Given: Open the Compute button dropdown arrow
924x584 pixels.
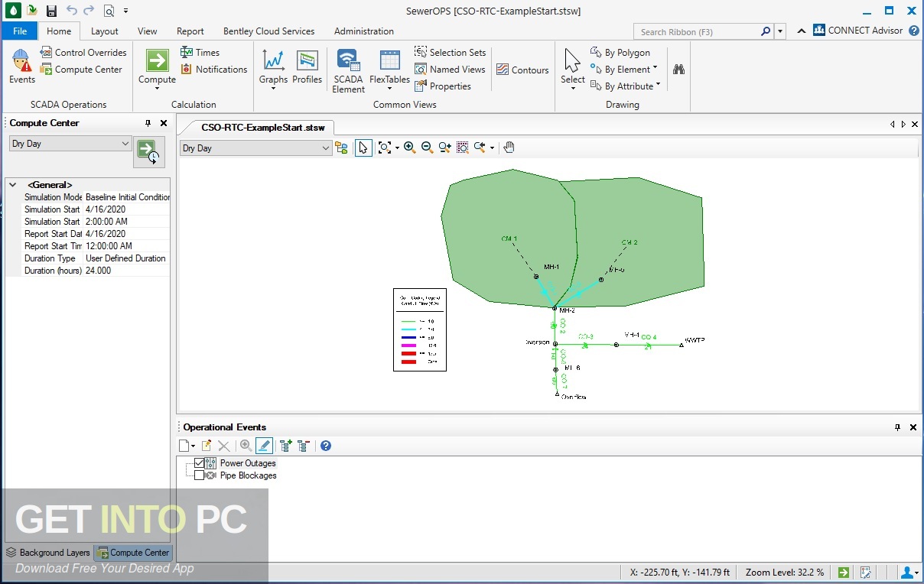Looking at the screenshot, I should (x=157, y=89).
